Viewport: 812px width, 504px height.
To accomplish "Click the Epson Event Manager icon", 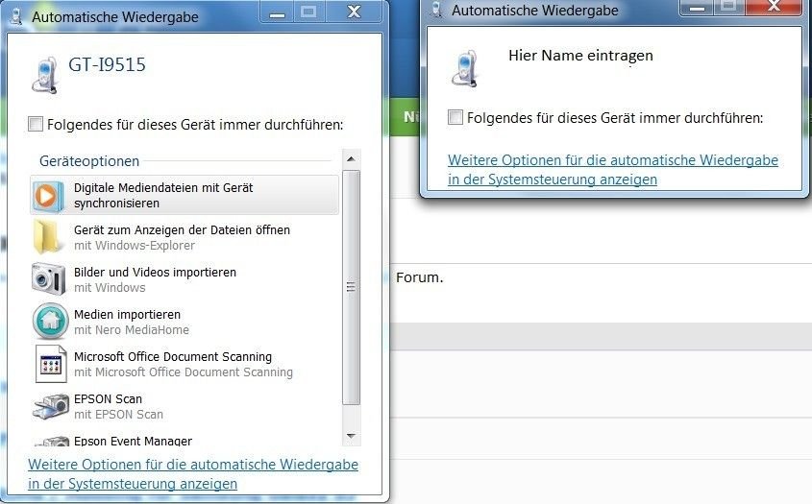I will coord(52,442).
